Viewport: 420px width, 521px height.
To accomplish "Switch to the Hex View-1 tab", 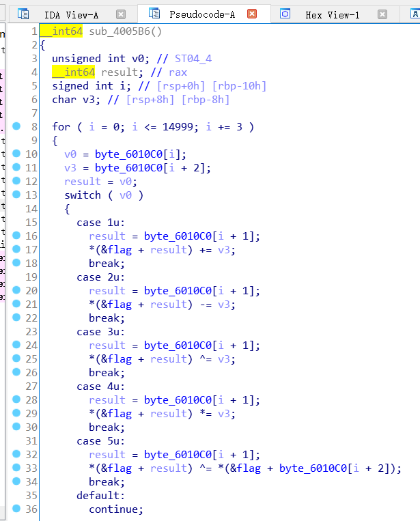I will click(333, 14).
